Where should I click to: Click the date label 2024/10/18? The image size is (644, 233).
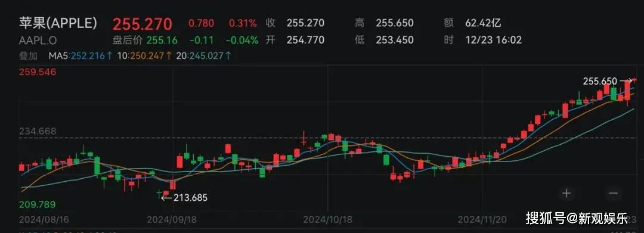point(328,220)
